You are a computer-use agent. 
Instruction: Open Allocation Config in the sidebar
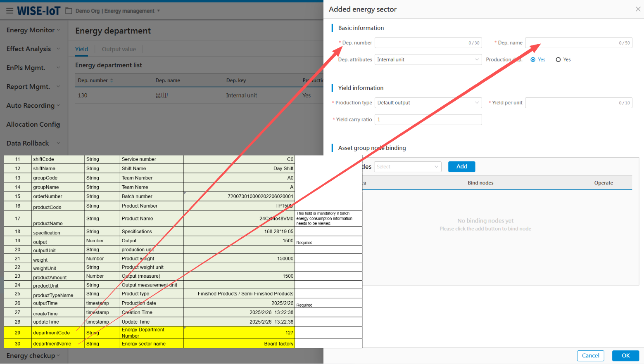(x=33, y=124)
